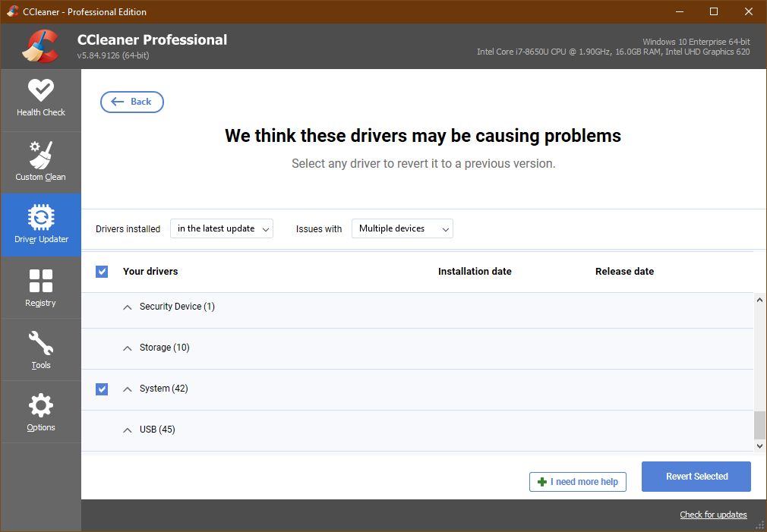
Task: Switch to Registry tab label
Action: 40,303
